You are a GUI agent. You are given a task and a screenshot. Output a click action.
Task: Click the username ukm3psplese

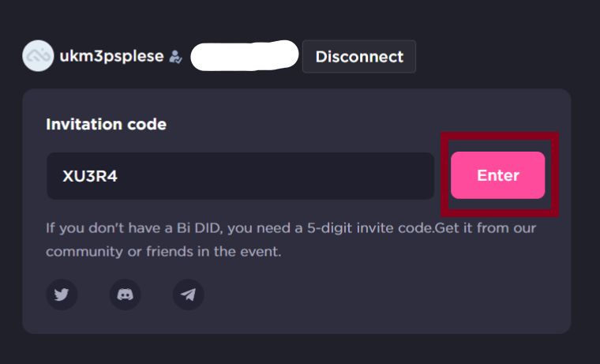tap(111, 57)
